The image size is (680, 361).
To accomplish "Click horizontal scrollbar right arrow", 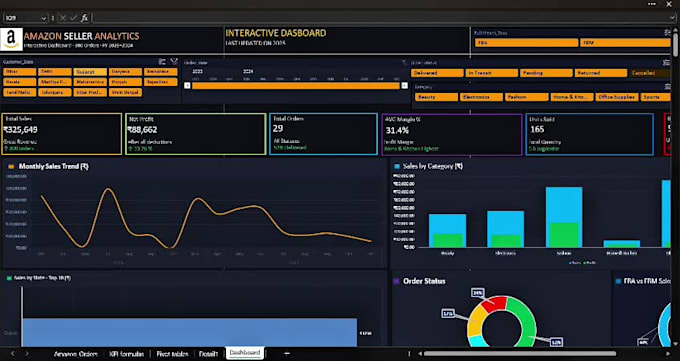I will click(668, 354).
